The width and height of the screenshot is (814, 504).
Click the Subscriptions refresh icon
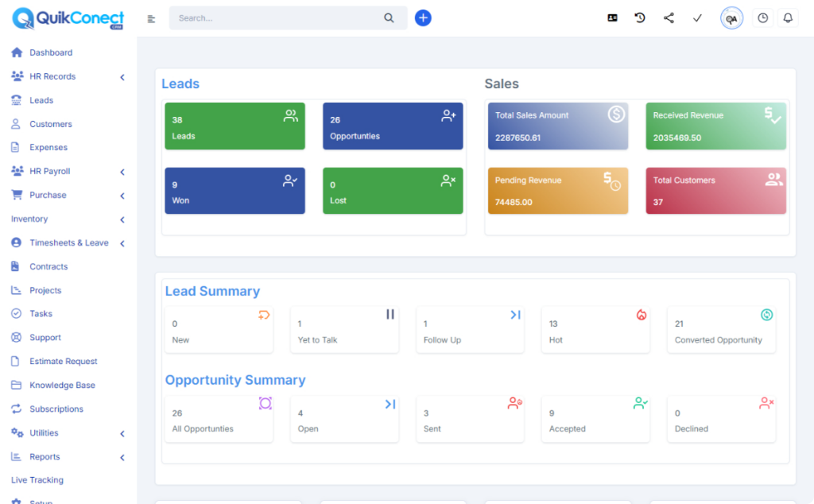coord(16,409)
